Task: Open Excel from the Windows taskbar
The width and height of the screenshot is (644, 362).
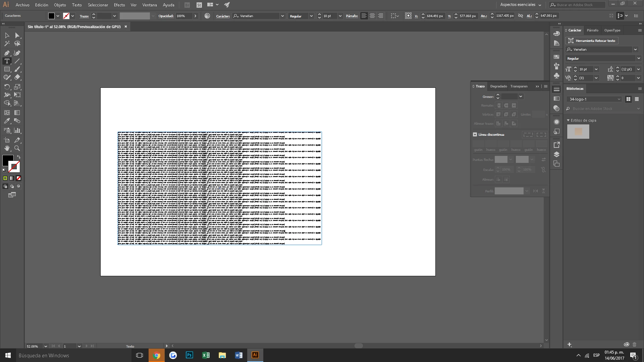Action: (x=206, y=355)
